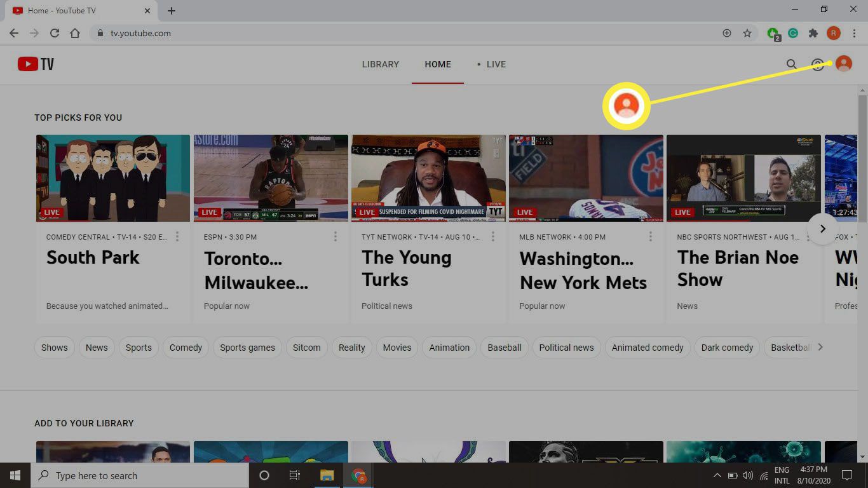Open the volume icon in the system tray
Image resolution: width=868 pixels, height=488 pixels.
tap(747, 475)
